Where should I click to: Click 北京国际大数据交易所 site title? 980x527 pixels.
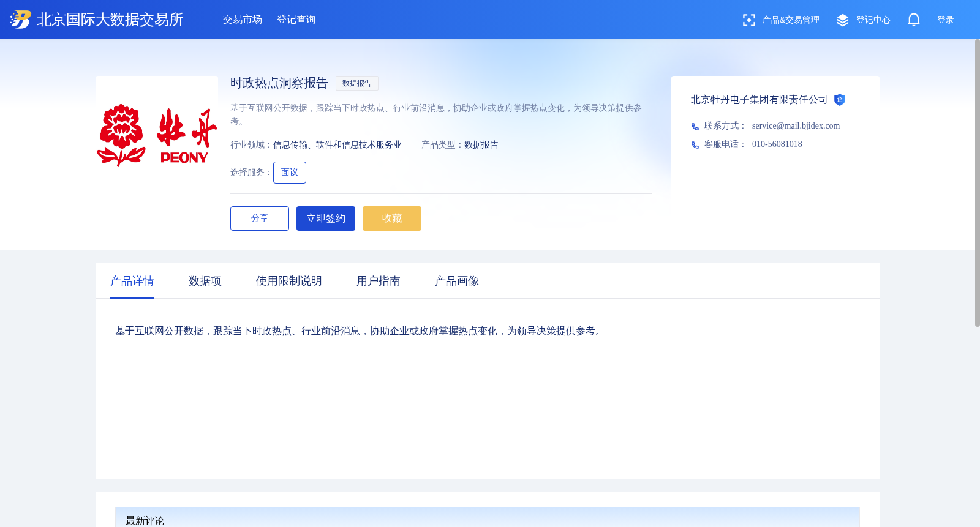[x=110, y=20]
